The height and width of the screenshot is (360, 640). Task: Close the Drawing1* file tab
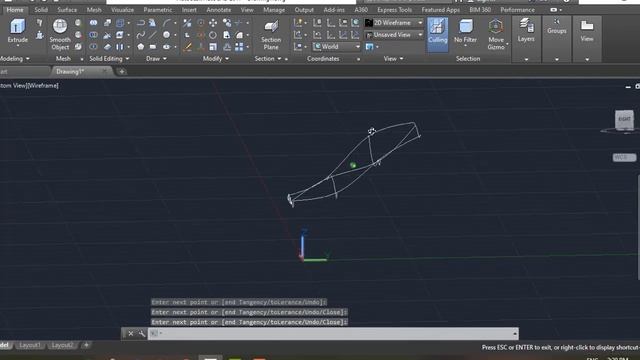105,71
